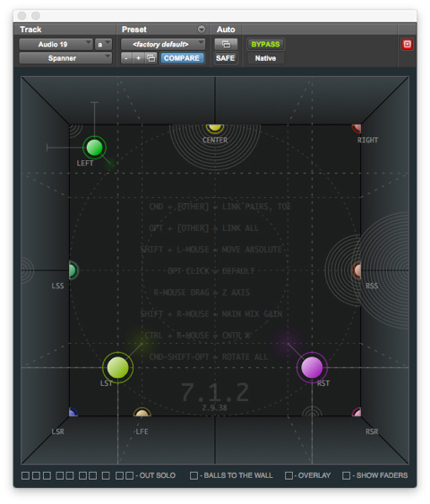The height and width of the screenshot is (504, 430).
Task: Click the OUT SOLO label text
Action: point(158,475)
